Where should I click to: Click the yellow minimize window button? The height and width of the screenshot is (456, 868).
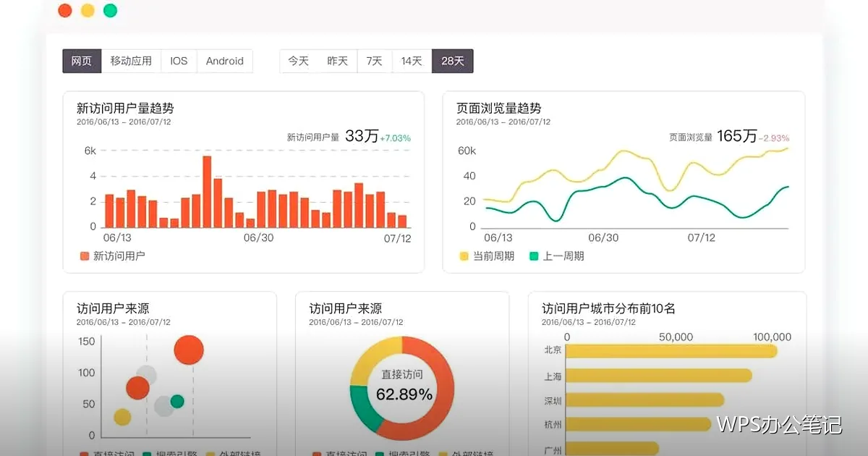pos(88,10)
